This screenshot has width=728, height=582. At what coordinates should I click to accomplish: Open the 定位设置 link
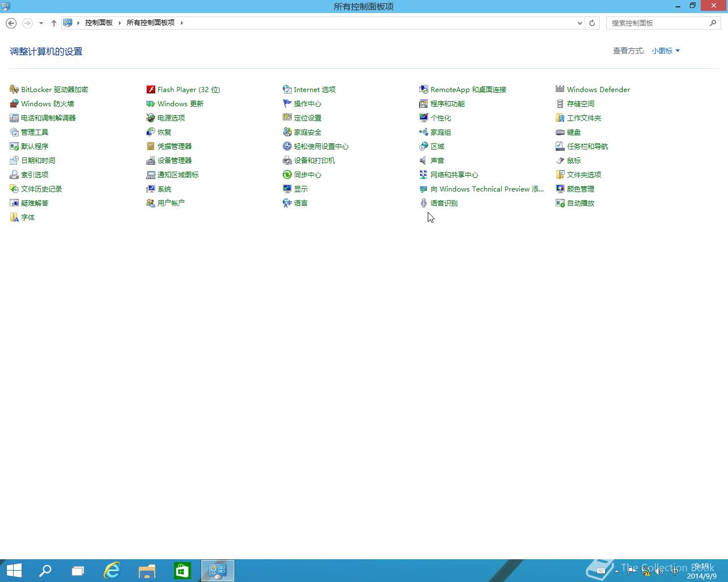308,118
